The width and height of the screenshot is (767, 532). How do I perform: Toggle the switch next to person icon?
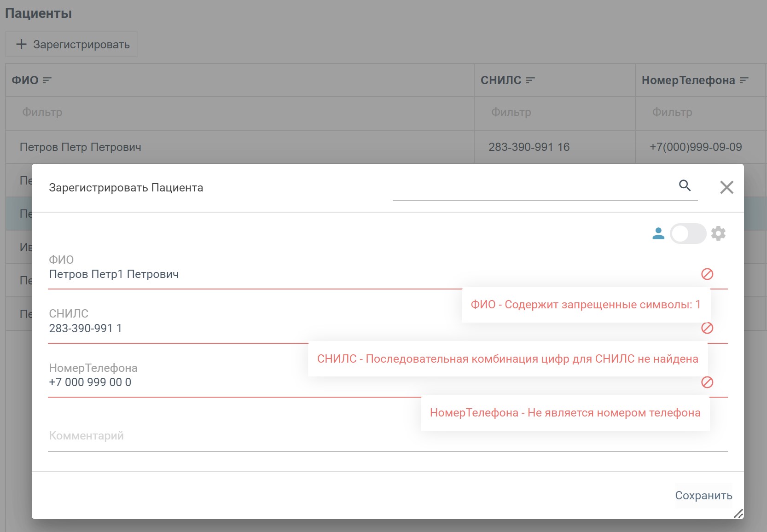pyautogui.click(x=688, y=234)
